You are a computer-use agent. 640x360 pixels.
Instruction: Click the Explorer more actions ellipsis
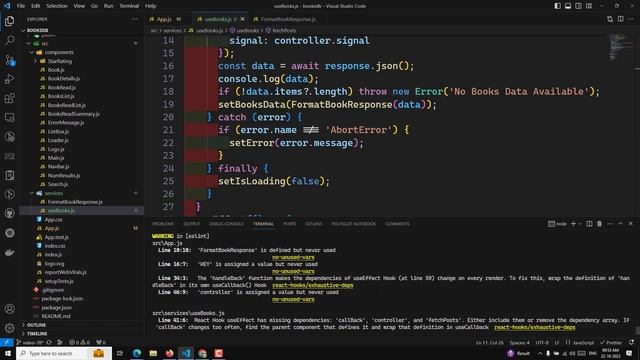135,19
